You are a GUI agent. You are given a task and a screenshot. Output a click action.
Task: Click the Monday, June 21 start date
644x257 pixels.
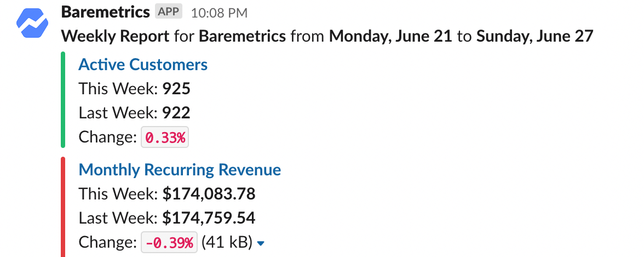390,36
